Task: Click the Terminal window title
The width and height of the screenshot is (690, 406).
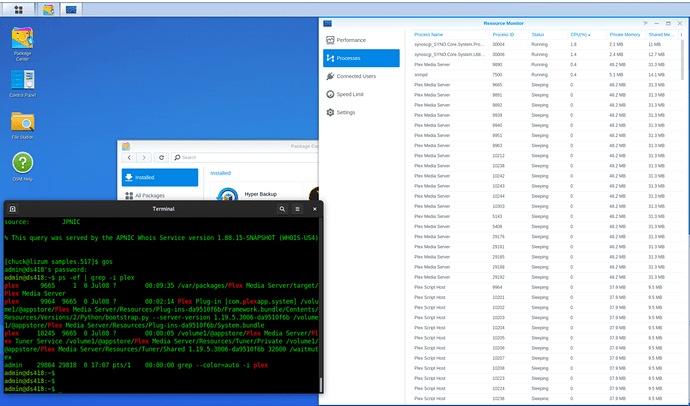Action: click(163, 209)
